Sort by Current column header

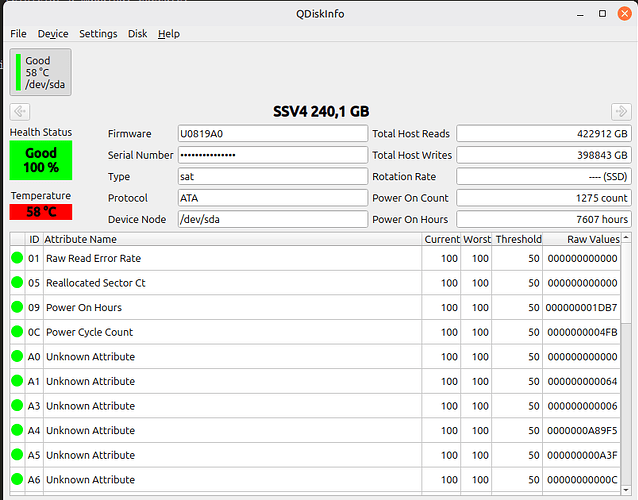tap(441, 239)
